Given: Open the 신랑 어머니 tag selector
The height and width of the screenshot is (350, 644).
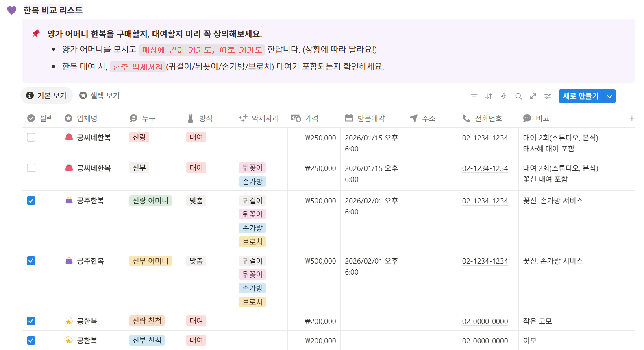Looking at the screenshot, I should (150, 201).
